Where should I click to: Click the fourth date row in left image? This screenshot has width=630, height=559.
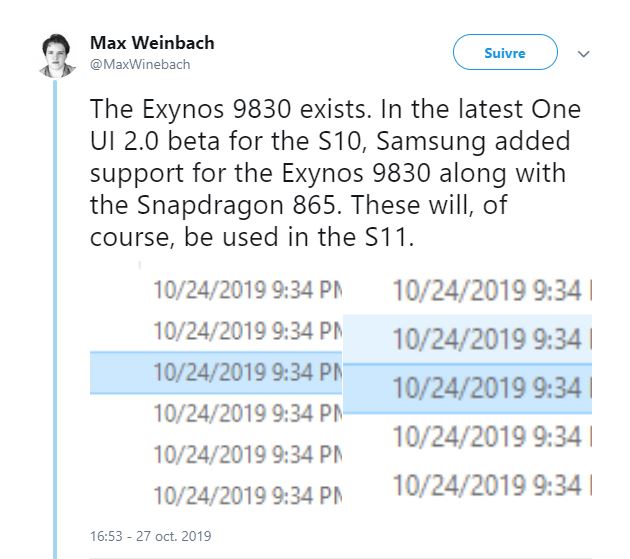pyautogui.click(x=246, y=413)
